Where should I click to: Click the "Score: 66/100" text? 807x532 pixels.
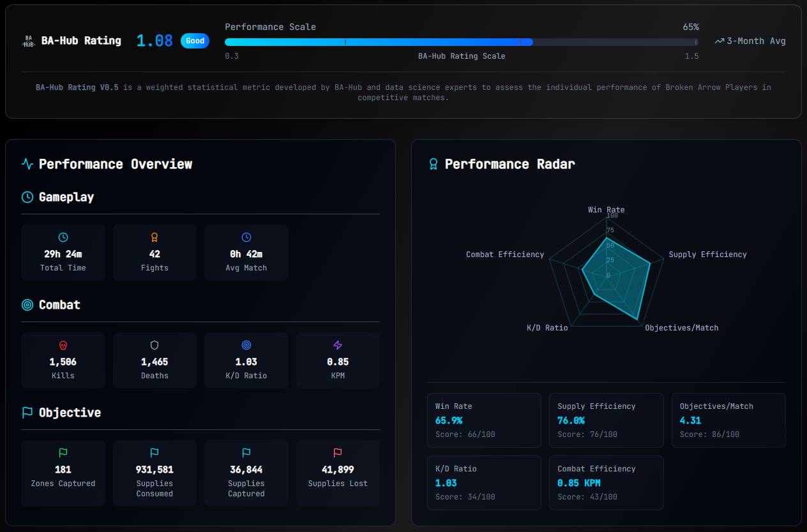465,434
